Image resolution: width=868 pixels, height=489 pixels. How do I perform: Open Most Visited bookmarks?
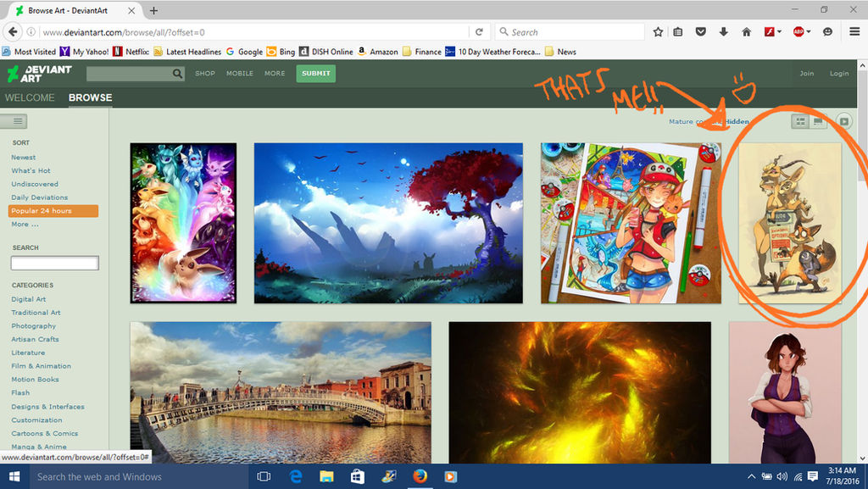click(x=29, y=52)
